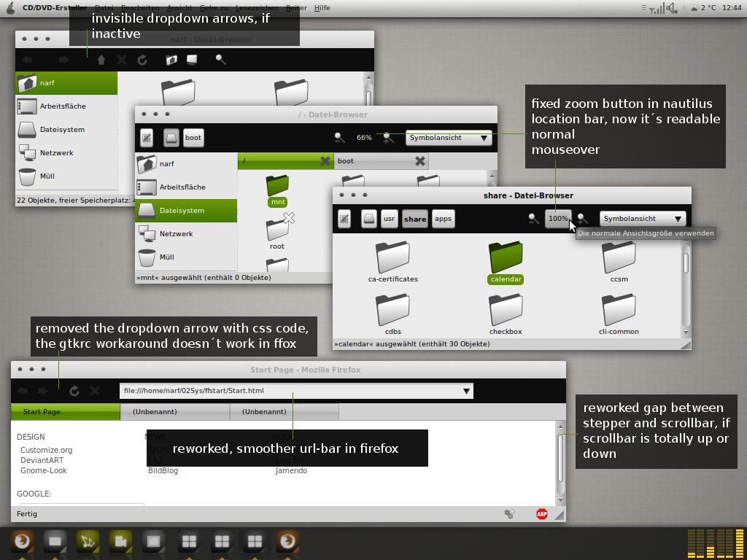
Task: Open the Home folder icon in narf toolbar
Action: click(171, 60)
